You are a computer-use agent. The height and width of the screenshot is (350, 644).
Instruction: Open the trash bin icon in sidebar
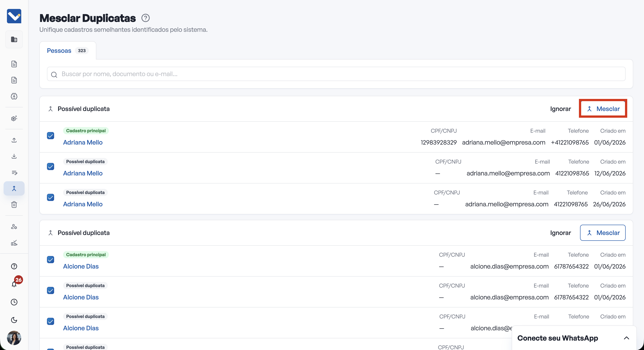point(14,205)
